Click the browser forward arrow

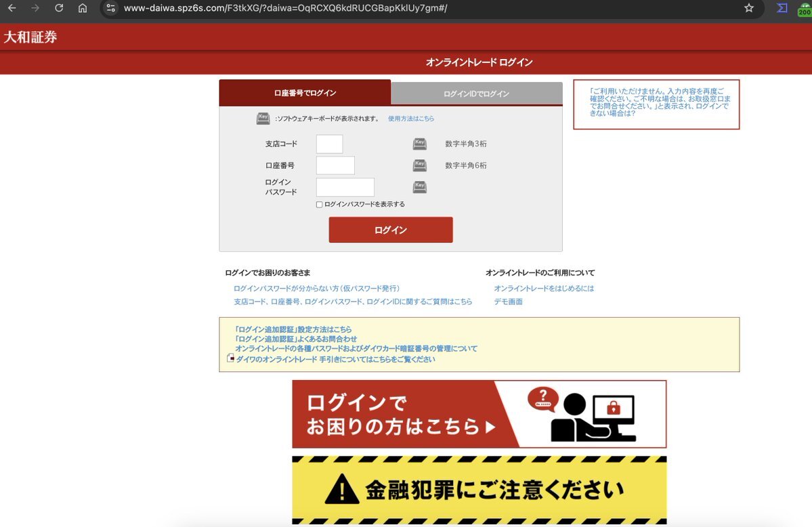coord(35,8)
